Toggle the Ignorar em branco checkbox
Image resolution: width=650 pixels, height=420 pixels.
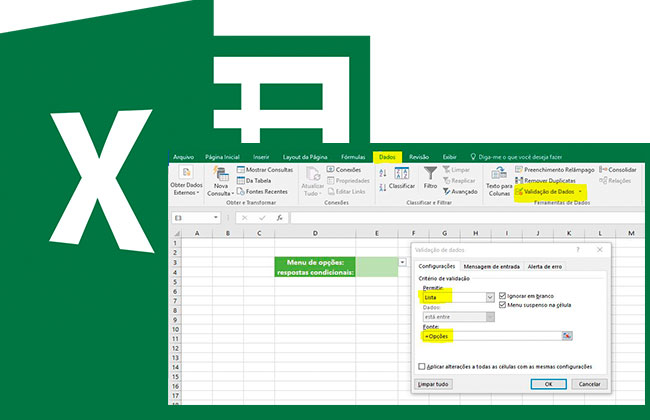coord(502,296)
